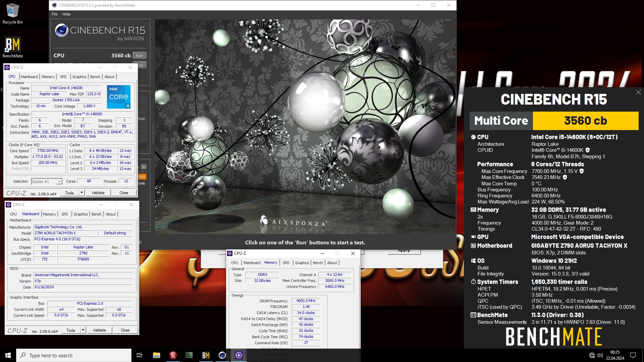Select About tab in CPU-Z Memory window
This screenshot has width=644, height=362.
(332, 263)
